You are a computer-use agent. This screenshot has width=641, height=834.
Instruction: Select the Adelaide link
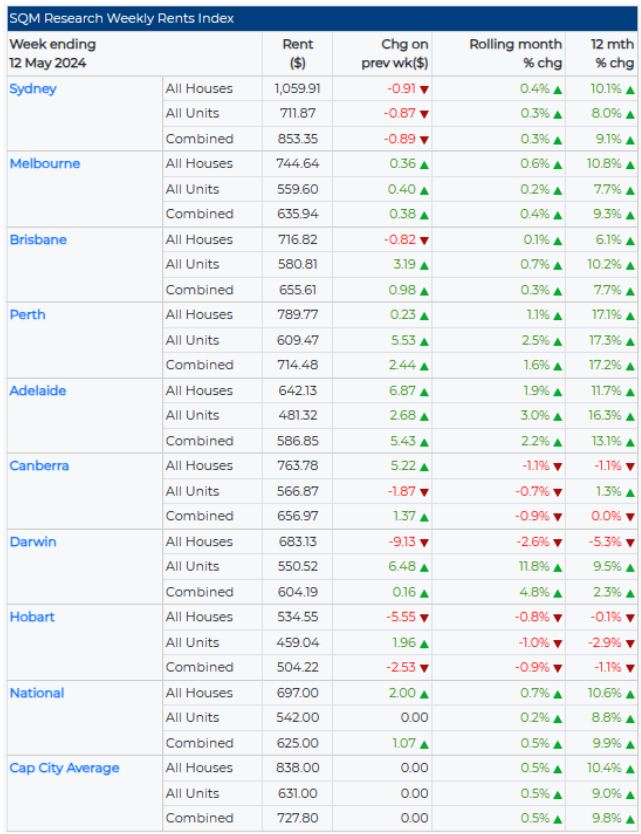pyautogui.click(x=38, y=391)
